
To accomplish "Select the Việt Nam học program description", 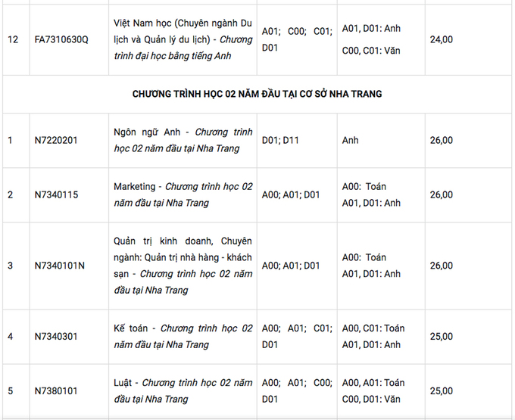I will coord(183,39).
